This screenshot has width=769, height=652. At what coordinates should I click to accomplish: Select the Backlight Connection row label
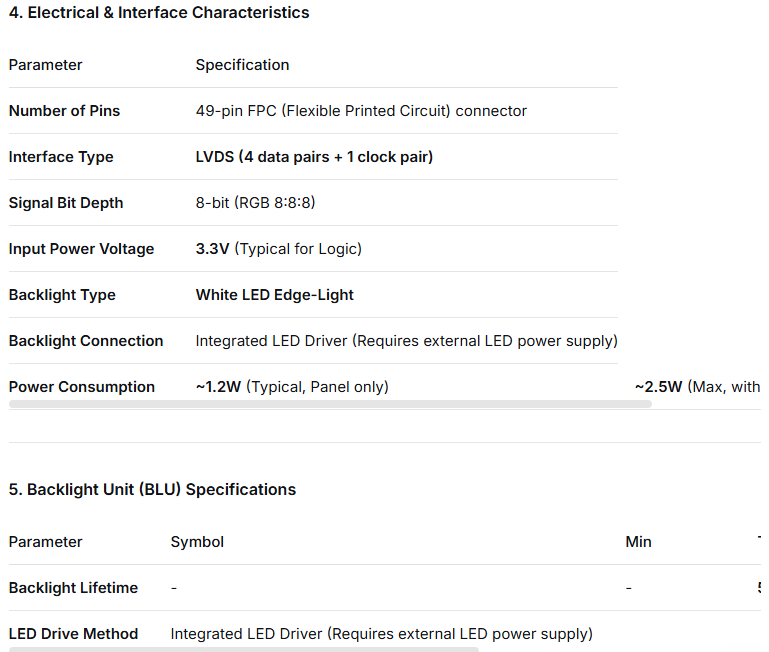(x=86, y=341)
